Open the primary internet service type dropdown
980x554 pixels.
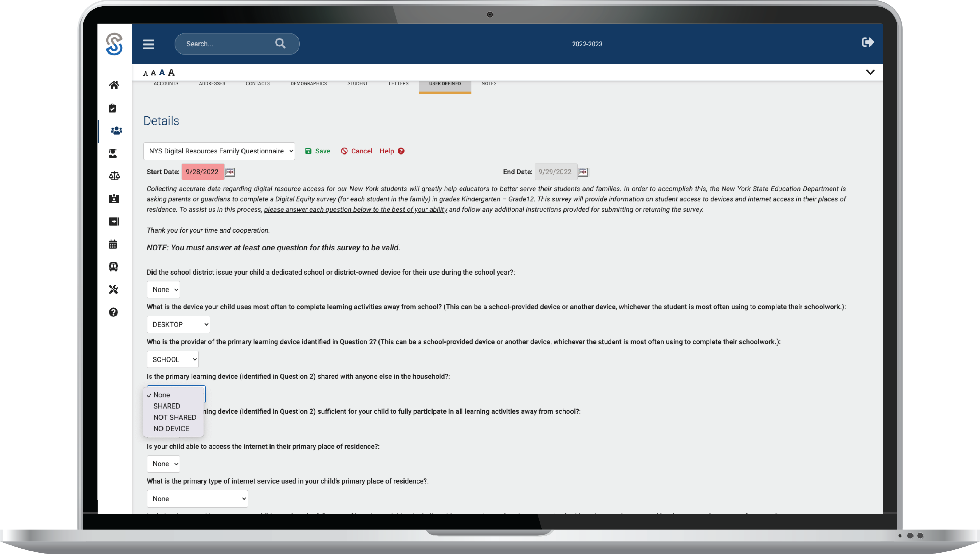pos(197,498)
